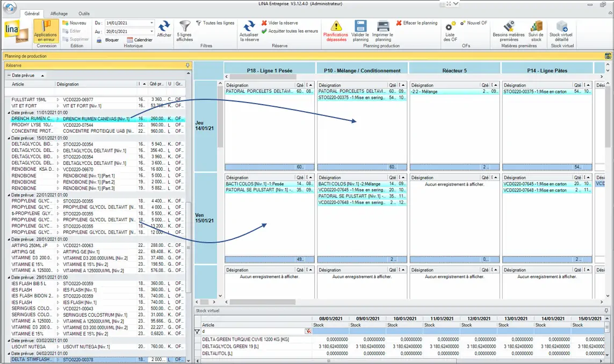The image size is (614, 364).
Task: Select the Toutes les lignes filter
Action: [x=215, y=23]
